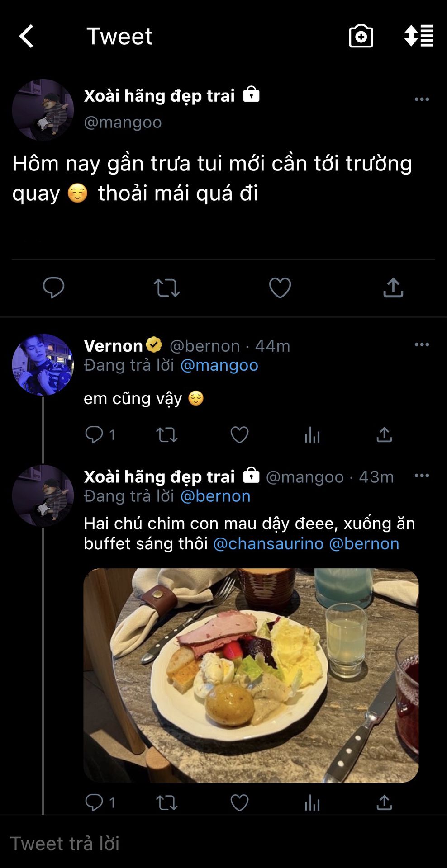Like Vernon's reply
The image size is (447, 868).
tap(239, 435)
